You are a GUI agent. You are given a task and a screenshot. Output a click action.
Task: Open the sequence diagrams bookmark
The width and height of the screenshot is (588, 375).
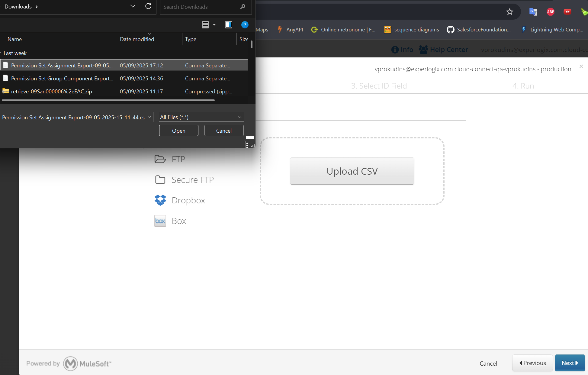[412, 30]
